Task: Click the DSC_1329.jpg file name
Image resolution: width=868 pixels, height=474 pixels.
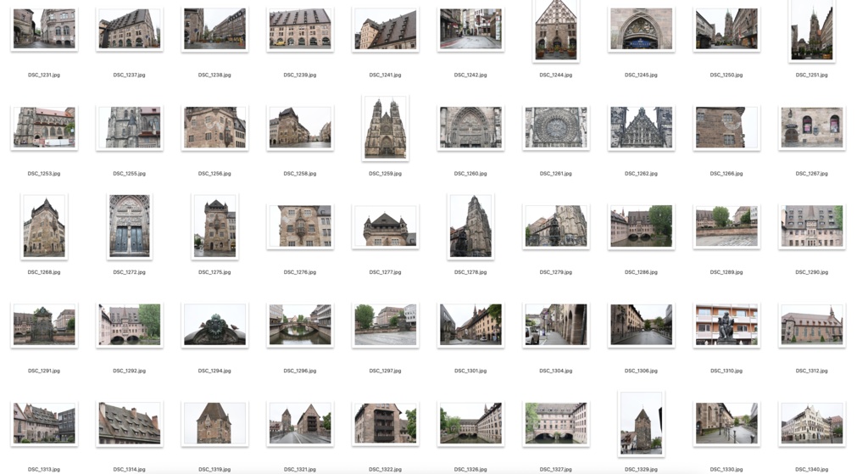Action: click(x=641, y=469)
